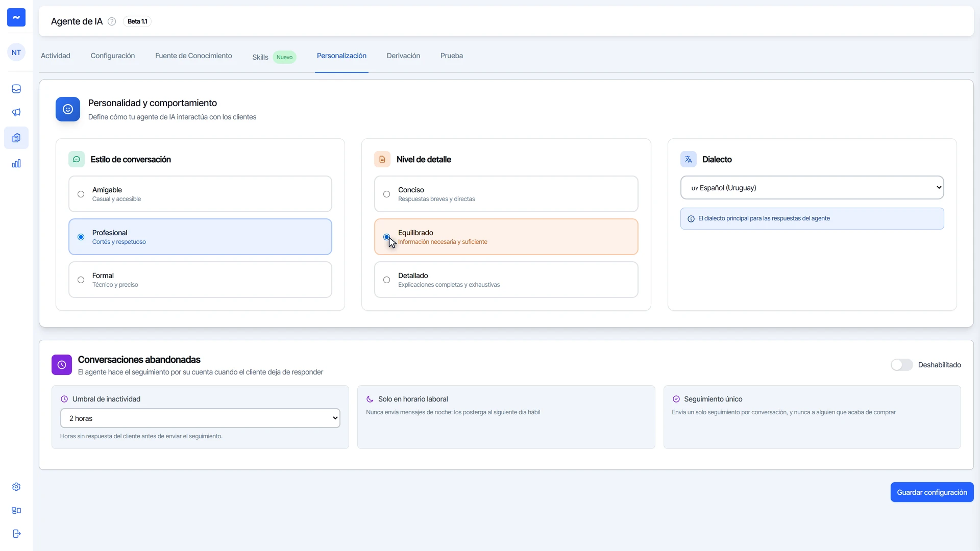This screenshot has height=551, width=980.
Task: Click the check icon beside Seguimiento único
Action: (676, 399)
